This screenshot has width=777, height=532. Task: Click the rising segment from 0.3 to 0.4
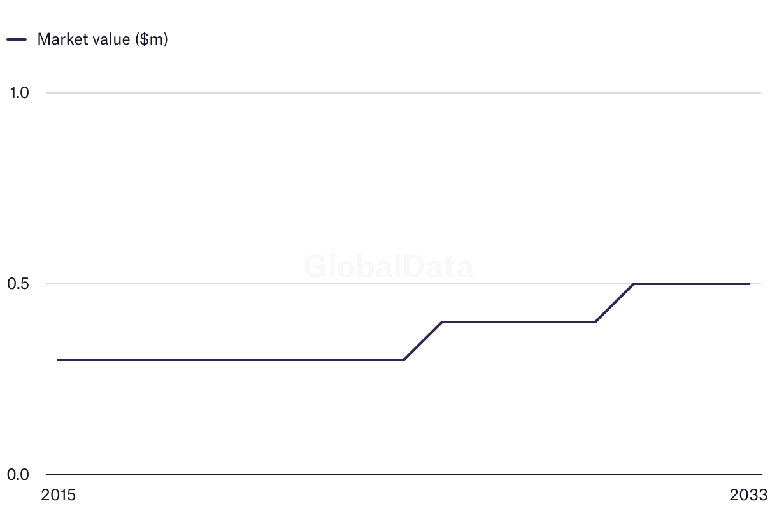[x=423, y=341]
